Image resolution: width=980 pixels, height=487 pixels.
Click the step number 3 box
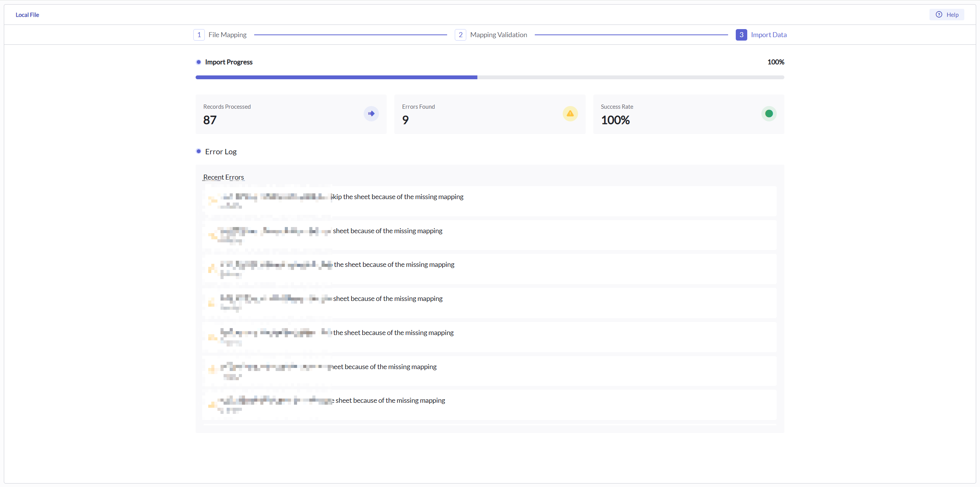pyautogui.click(x=741, y=34)
